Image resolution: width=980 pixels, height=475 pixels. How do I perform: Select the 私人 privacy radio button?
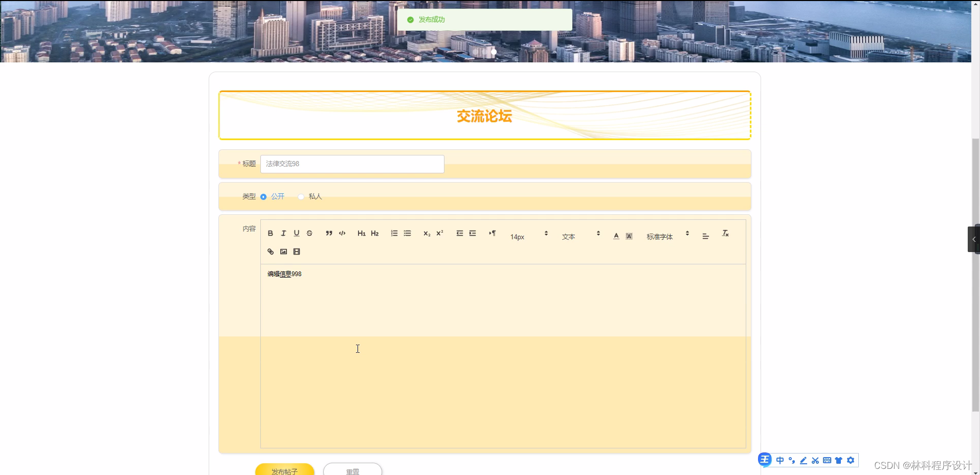301,196
